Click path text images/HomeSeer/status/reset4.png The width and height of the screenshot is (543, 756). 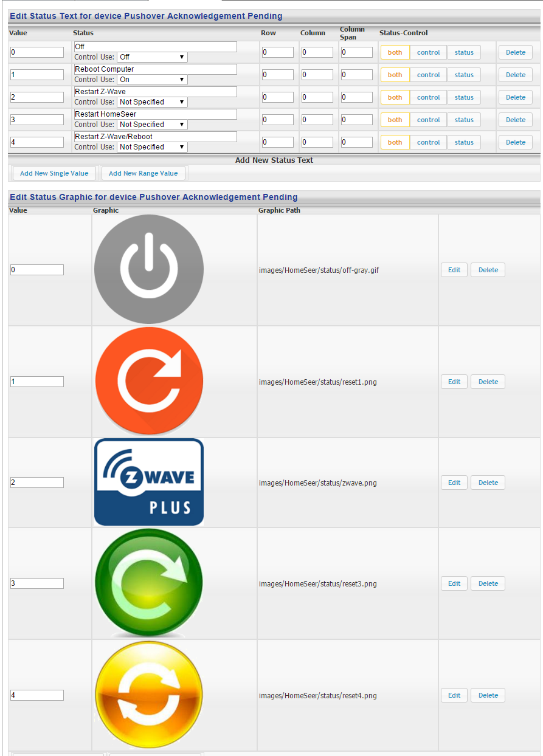click(x=318, y=696)
